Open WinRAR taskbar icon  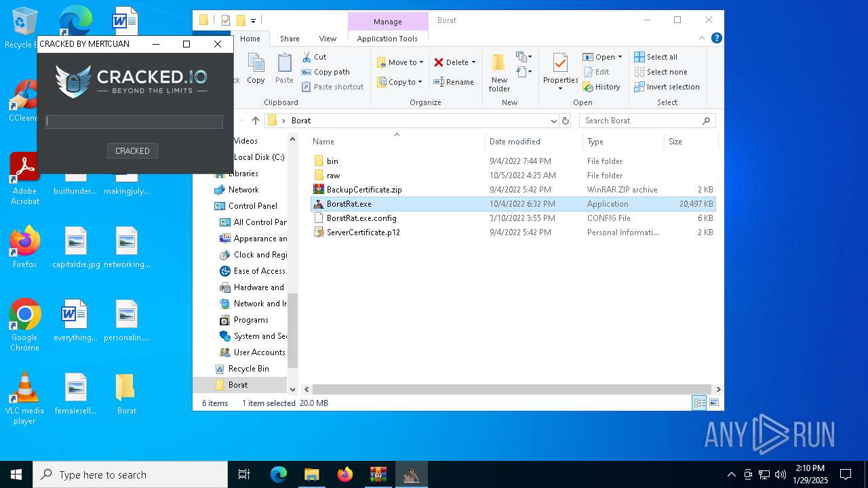tap(378, 474)
